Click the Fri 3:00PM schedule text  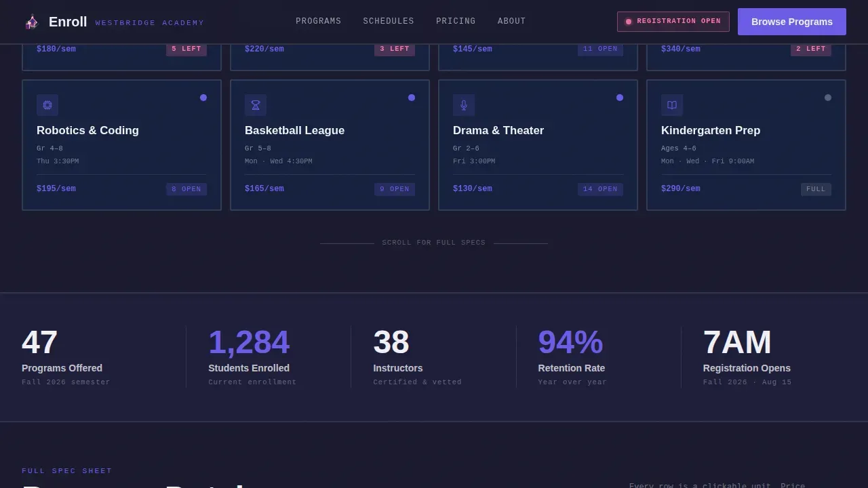coord(474,161)
